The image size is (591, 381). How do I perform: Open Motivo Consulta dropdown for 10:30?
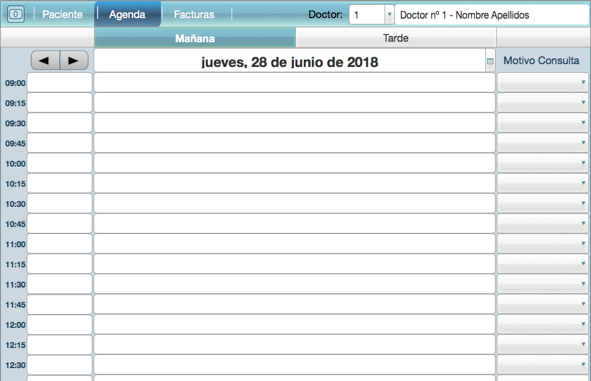coord(543,204)
